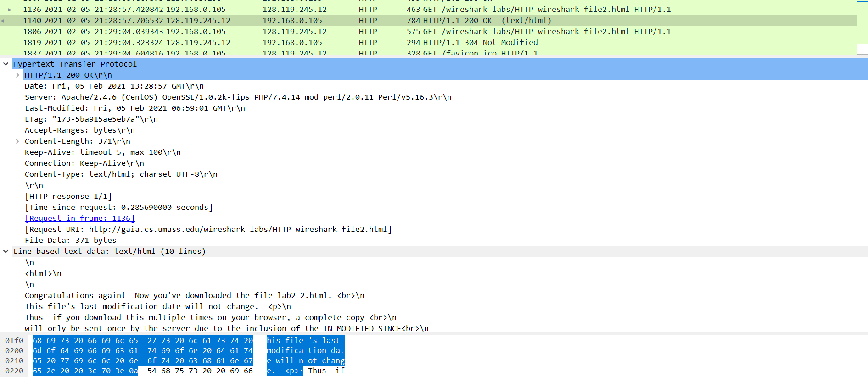Select the ETag header line
The height and width of the screenshot is (377, 868).
pos(91,119)
